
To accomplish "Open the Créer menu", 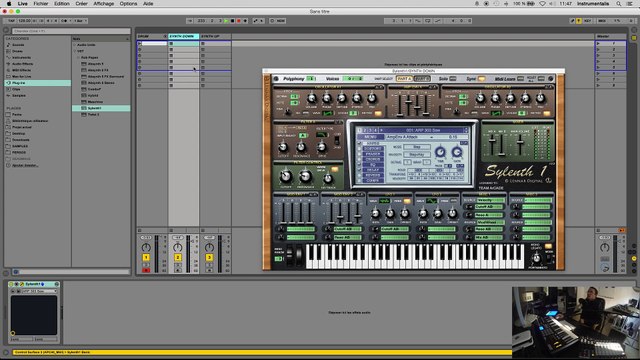I will [81, 4].
